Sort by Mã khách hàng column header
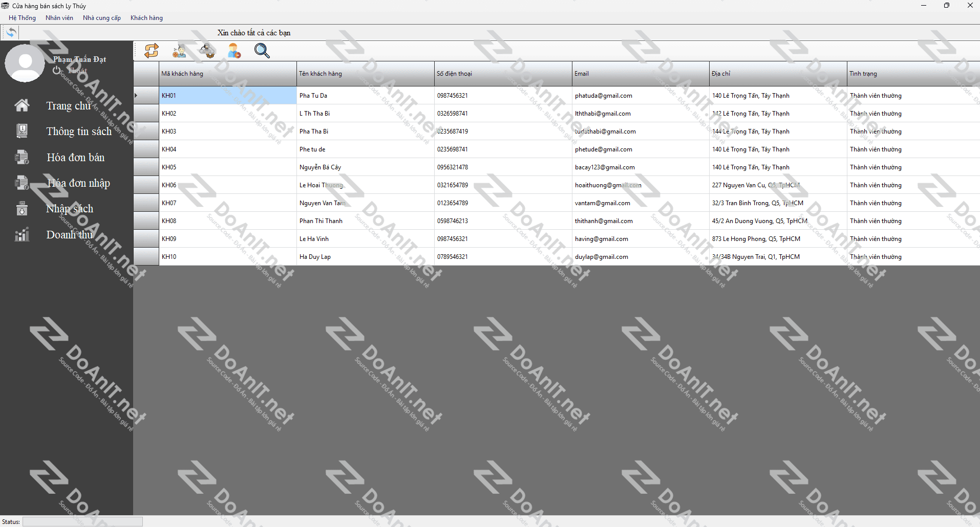 pyautogui.click(x=227, y=74)
